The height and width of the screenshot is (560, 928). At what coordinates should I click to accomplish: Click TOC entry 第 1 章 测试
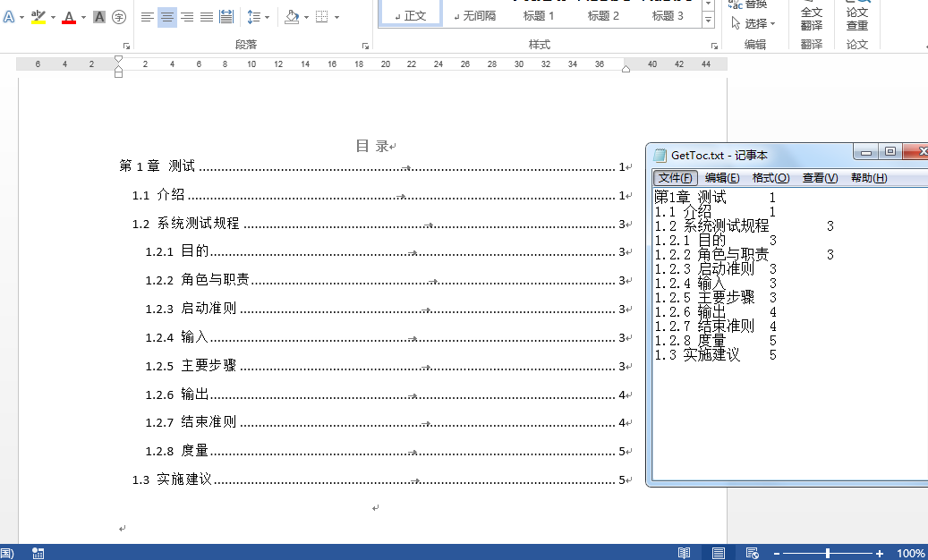tap(376, 166)
